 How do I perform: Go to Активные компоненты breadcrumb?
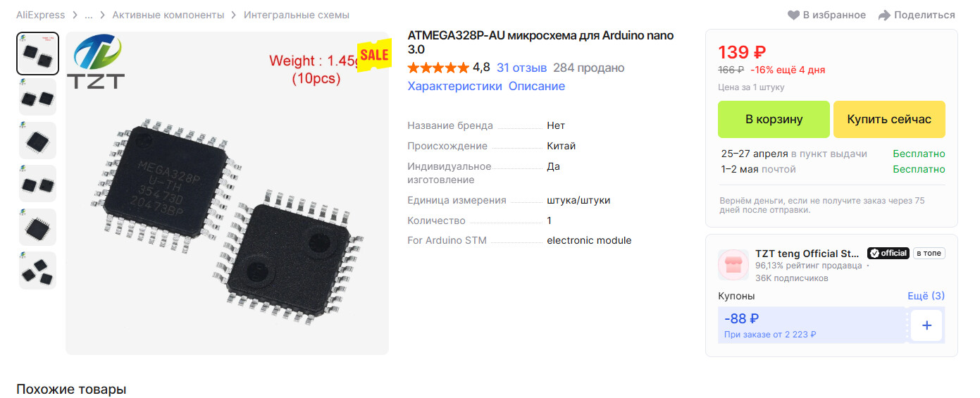point(168,15)
